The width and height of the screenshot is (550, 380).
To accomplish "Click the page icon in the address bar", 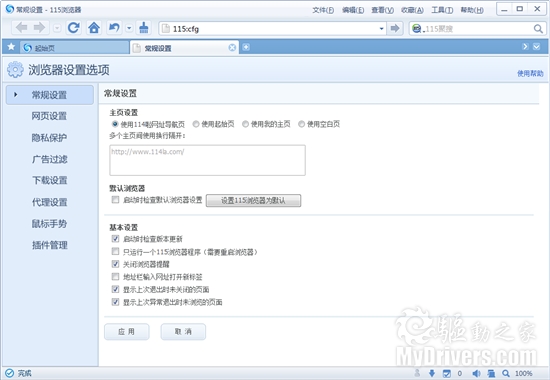I will (166, 28).
